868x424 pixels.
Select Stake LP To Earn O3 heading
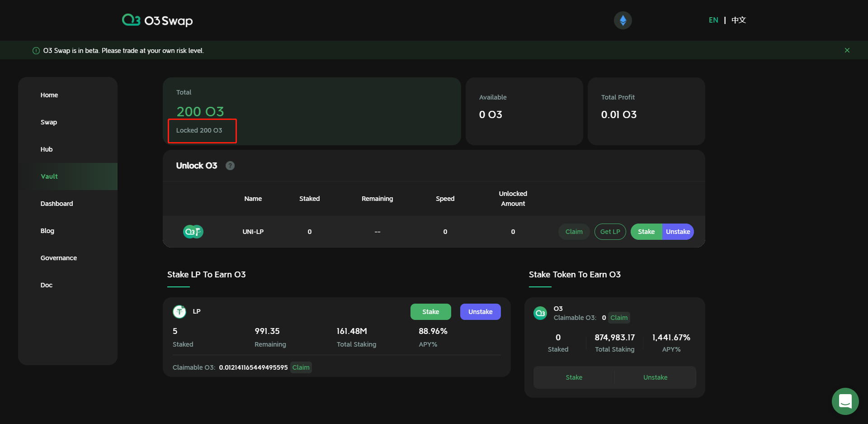pos(207,275)
